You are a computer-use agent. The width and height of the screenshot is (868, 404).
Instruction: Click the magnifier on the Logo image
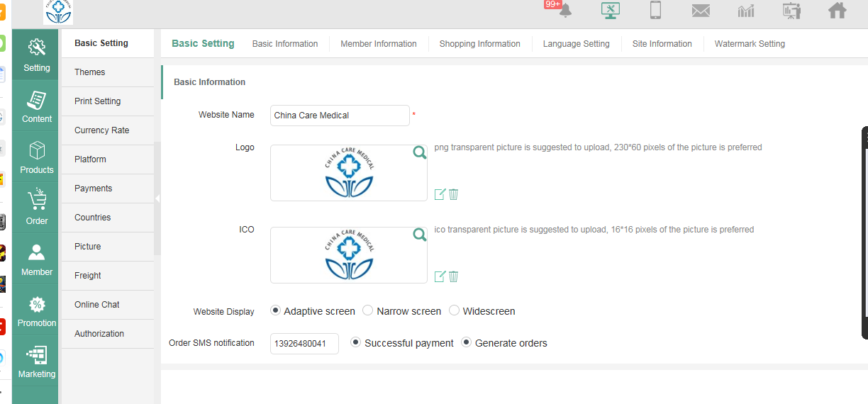[x=420, y=152]
